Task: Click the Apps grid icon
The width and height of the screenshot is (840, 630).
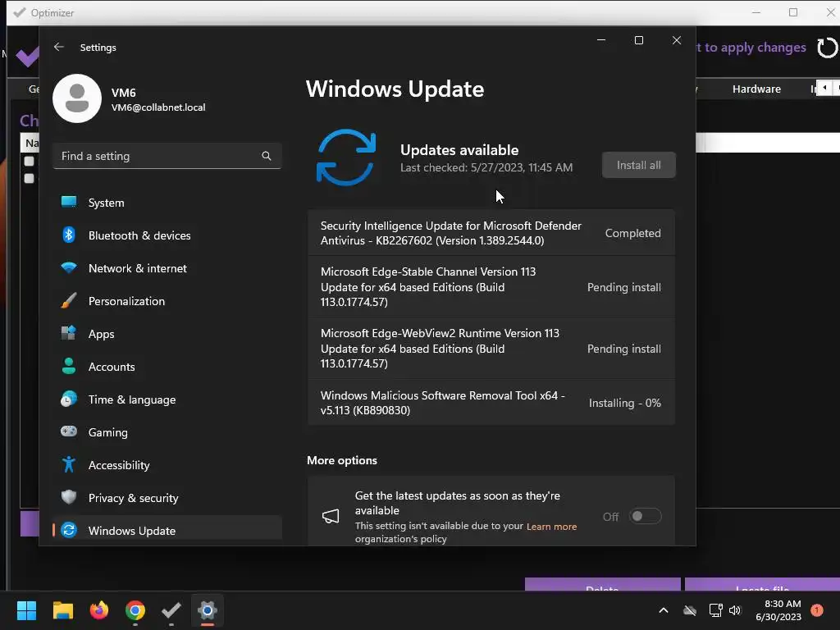Action: coord(69,333)
